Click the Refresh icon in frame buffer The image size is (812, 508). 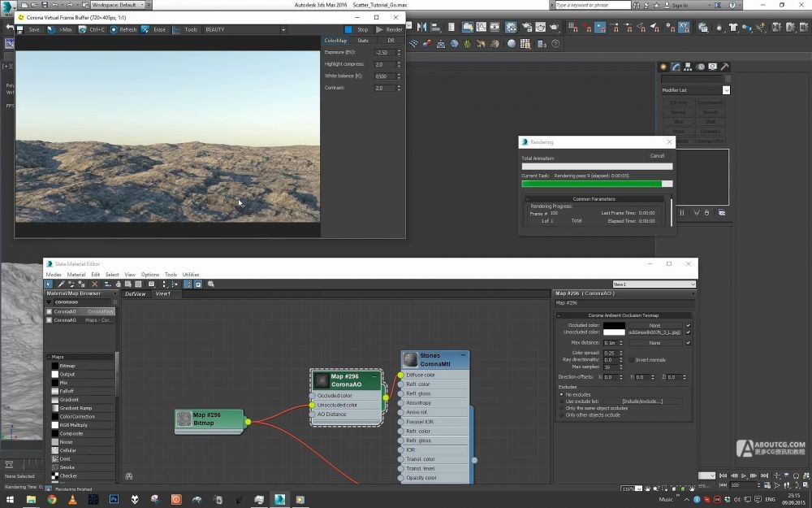[114, 29]
